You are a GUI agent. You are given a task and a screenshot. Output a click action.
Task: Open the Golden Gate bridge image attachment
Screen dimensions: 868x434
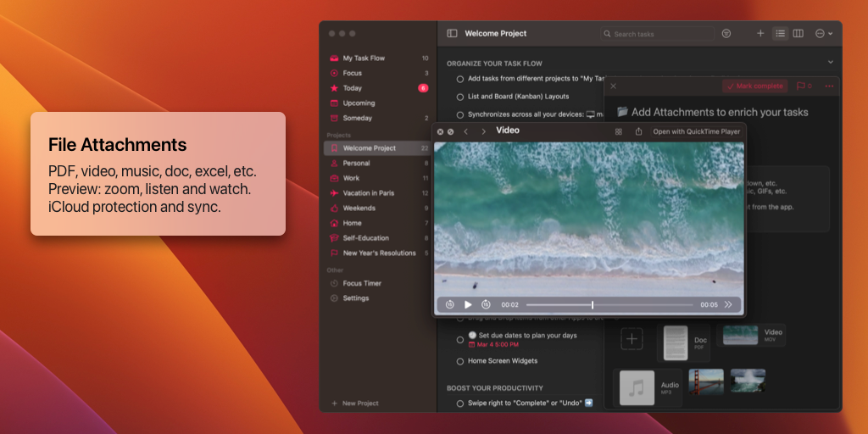click(x=706, y=381)
